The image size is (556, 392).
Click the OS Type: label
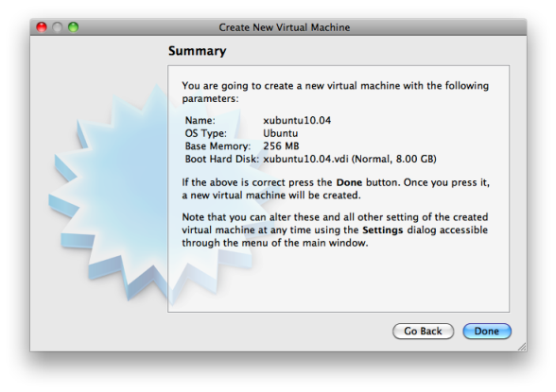(206, 133)
